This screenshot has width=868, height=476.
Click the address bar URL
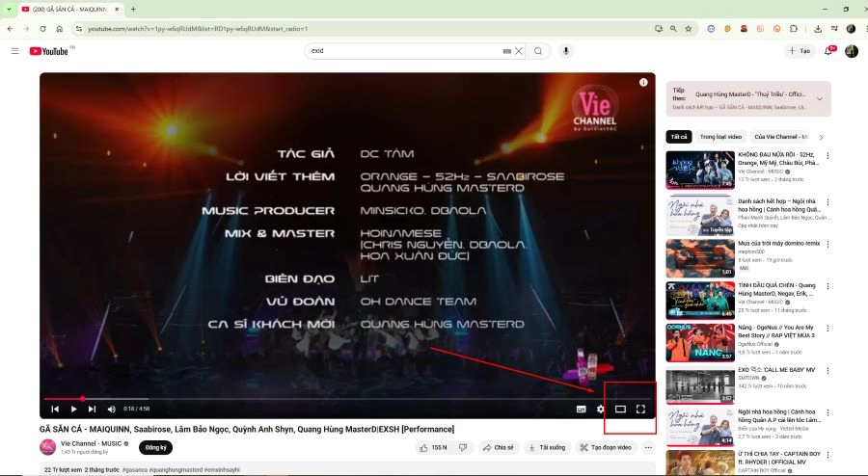(x=198, y=29)
